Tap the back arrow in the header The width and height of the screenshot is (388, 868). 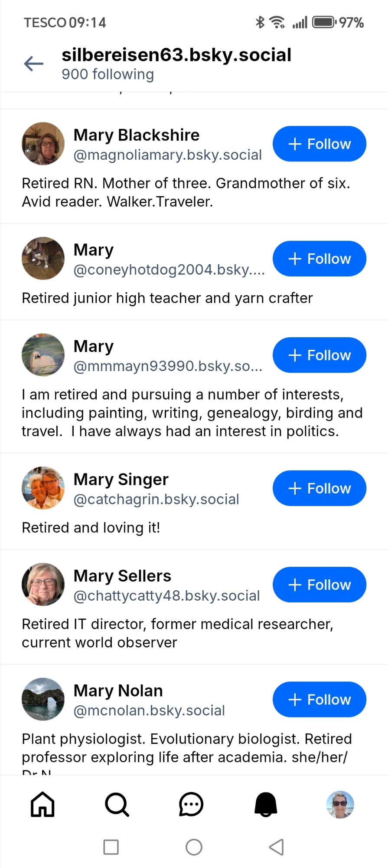(x=34, y=64)
